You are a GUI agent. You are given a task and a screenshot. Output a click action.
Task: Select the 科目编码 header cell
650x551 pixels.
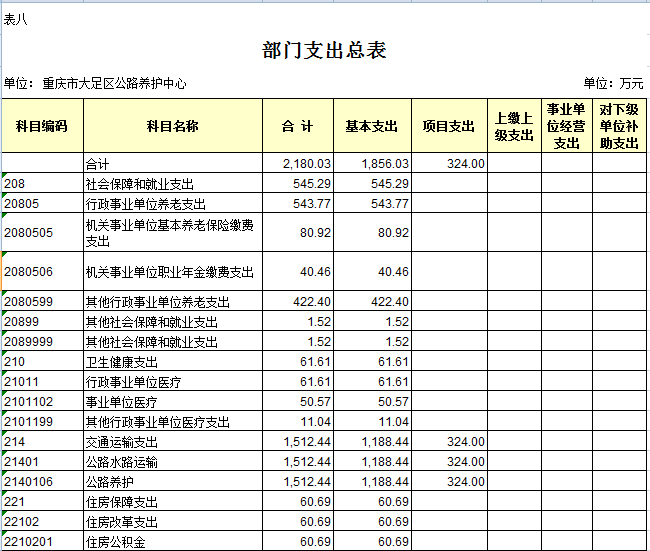pyautogui.click(x=42, y=126)
